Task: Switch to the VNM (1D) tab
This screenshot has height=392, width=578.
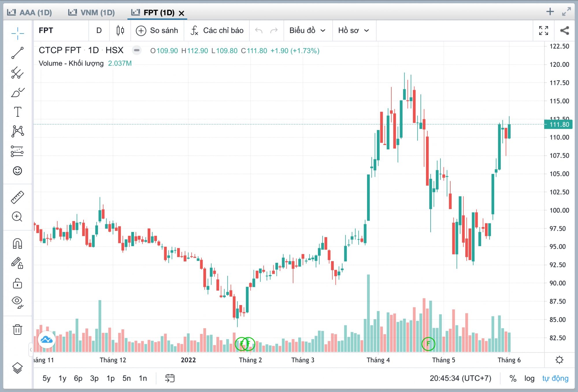Action: 92,12
